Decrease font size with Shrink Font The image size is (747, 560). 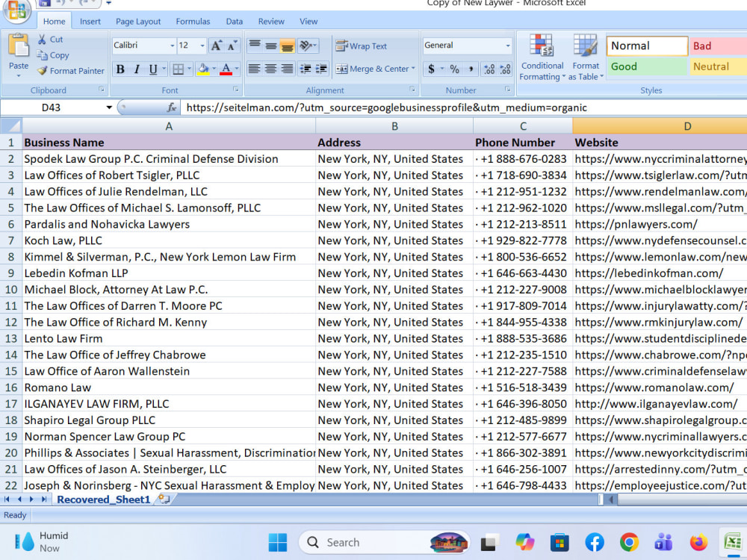232,46
